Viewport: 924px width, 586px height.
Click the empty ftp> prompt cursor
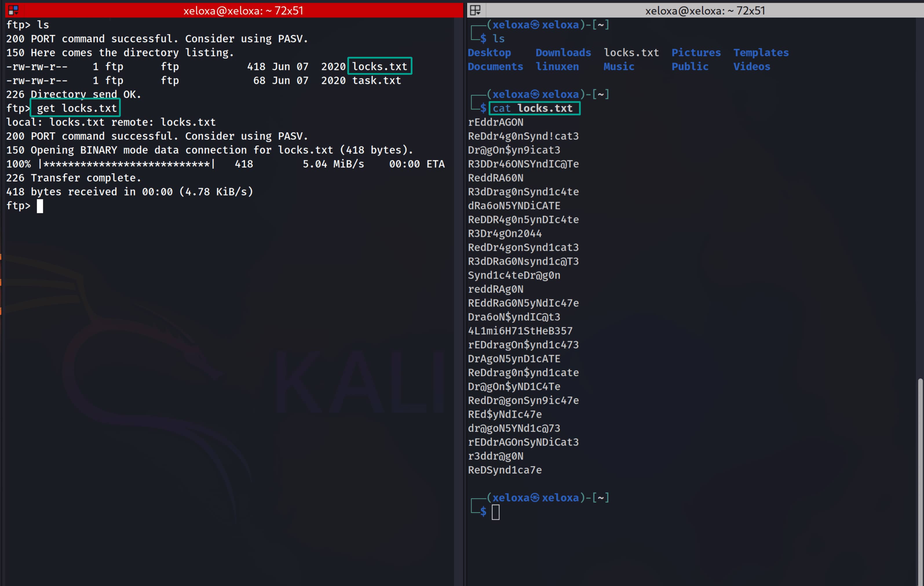(x=40, y=206)
